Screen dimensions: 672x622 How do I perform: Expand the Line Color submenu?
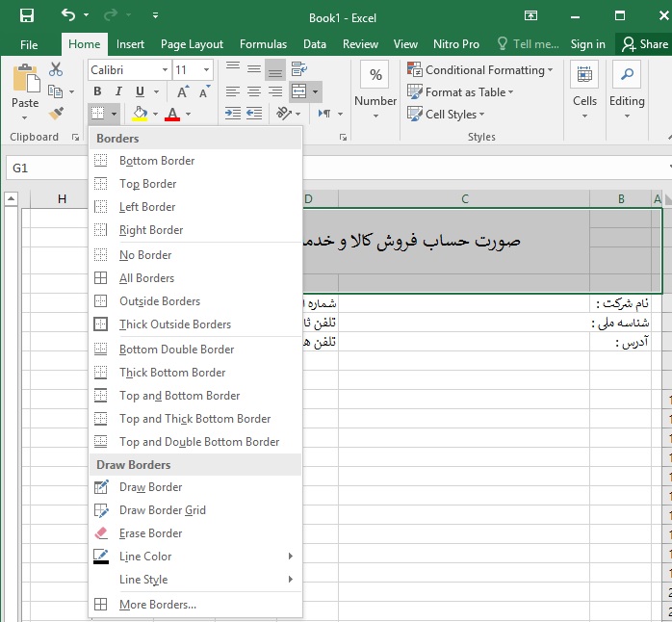click(195, 557)
